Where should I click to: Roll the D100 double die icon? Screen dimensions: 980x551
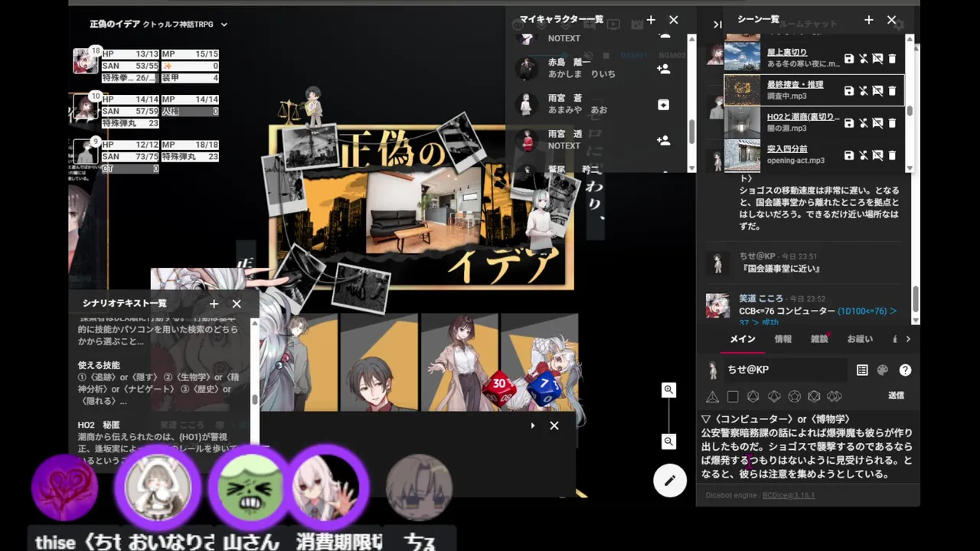(835, 396)
